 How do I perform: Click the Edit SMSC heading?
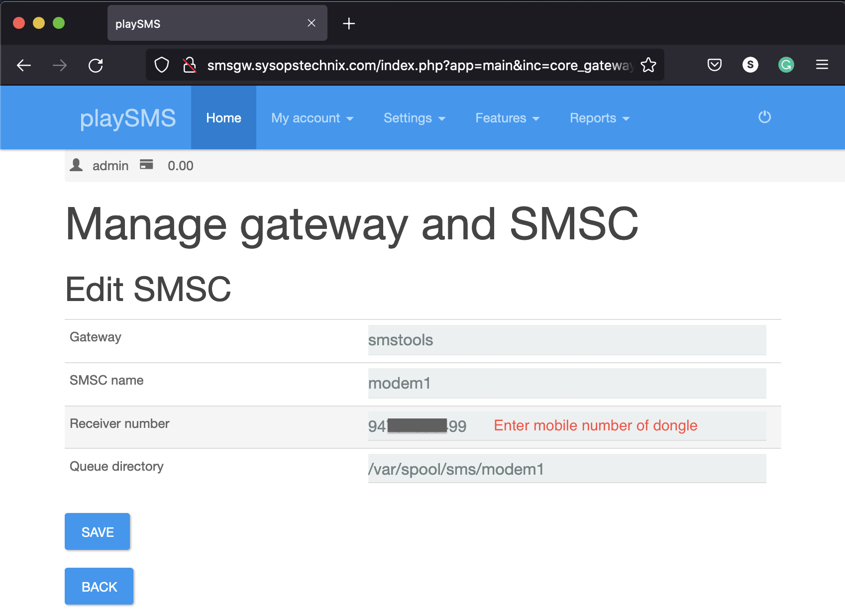tap(148, 289)
